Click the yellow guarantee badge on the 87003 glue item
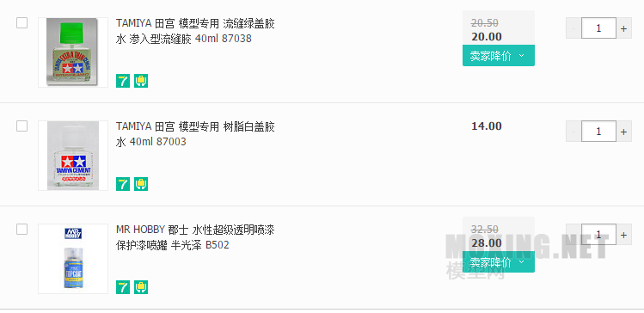This screenshot has height=313, width=644. pyautogui.click(x=141, y=184)
